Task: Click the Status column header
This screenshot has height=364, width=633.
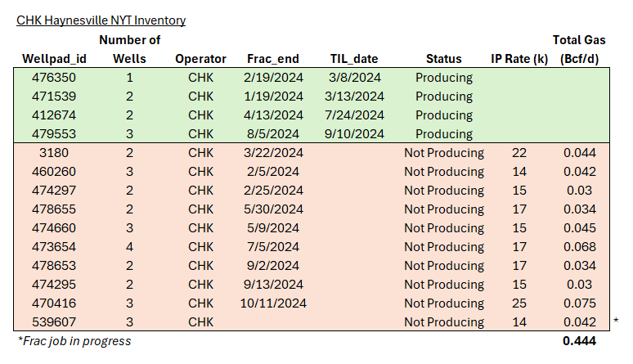Action: click(443, 59)
